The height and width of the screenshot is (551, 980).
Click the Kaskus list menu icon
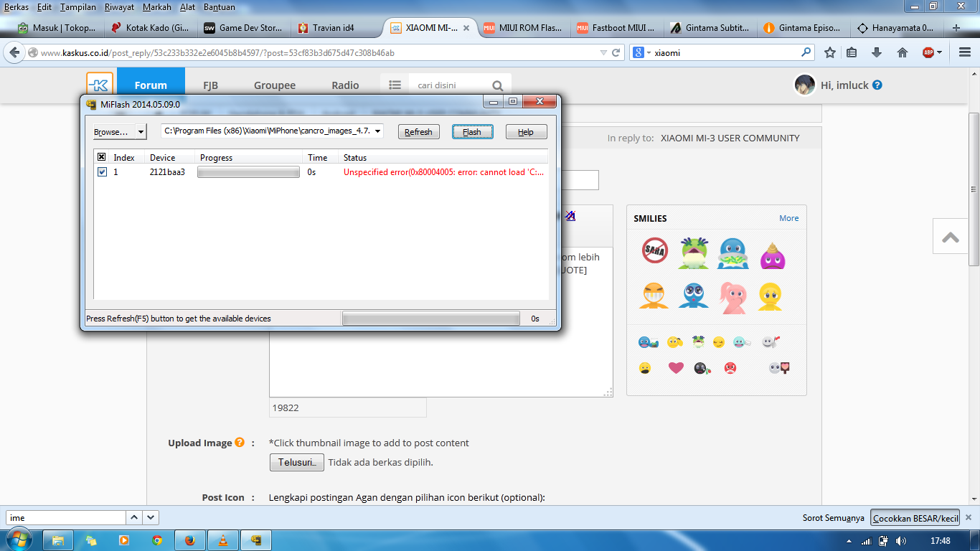click(x=395, y=85)
